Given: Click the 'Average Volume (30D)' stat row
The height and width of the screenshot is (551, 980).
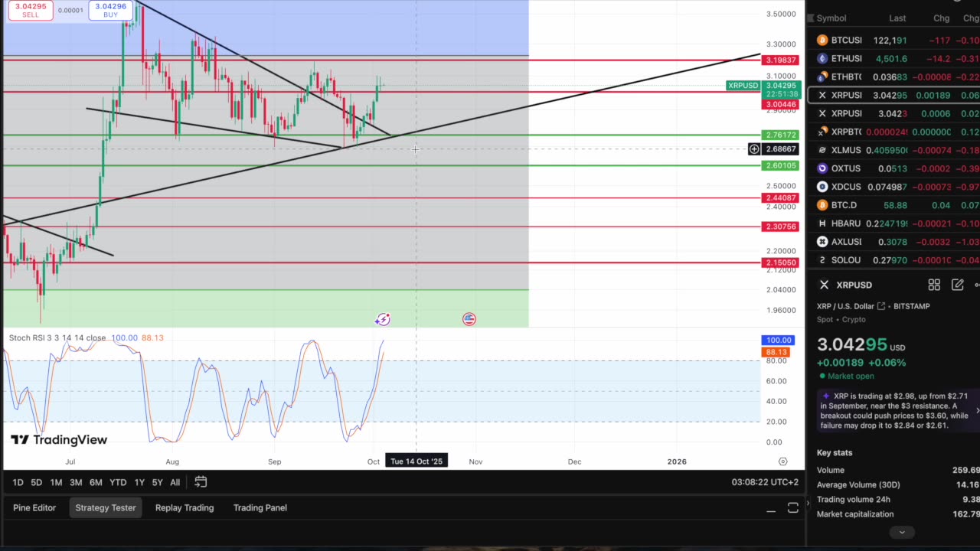Looking at the screenshot, I should 898,484.
